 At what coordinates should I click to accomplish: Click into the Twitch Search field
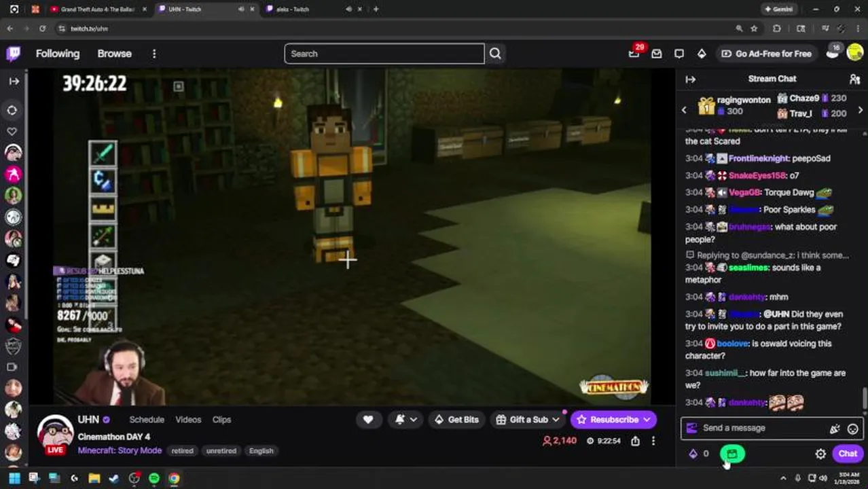384,54
